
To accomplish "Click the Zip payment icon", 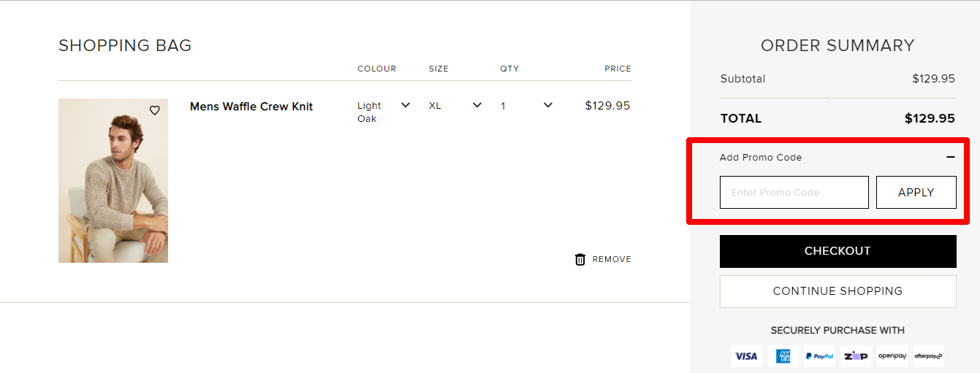I will (x=856, y=356).
